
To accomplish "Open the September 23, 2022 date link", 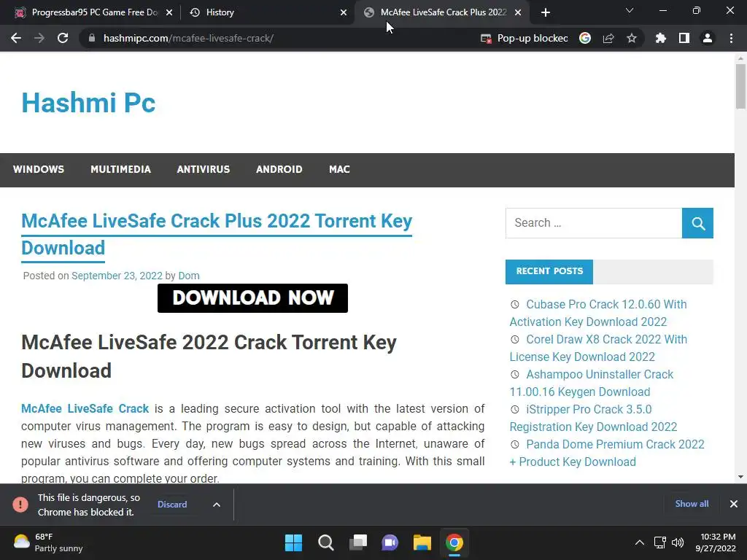I will (117, 276).
